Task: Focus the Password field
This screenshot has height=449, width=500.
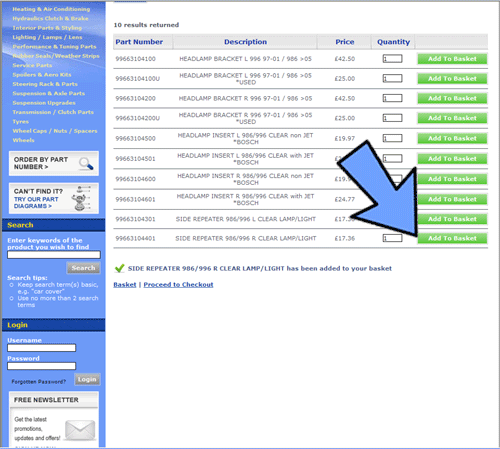Action: pyautogui.click(x=42, y=366)
